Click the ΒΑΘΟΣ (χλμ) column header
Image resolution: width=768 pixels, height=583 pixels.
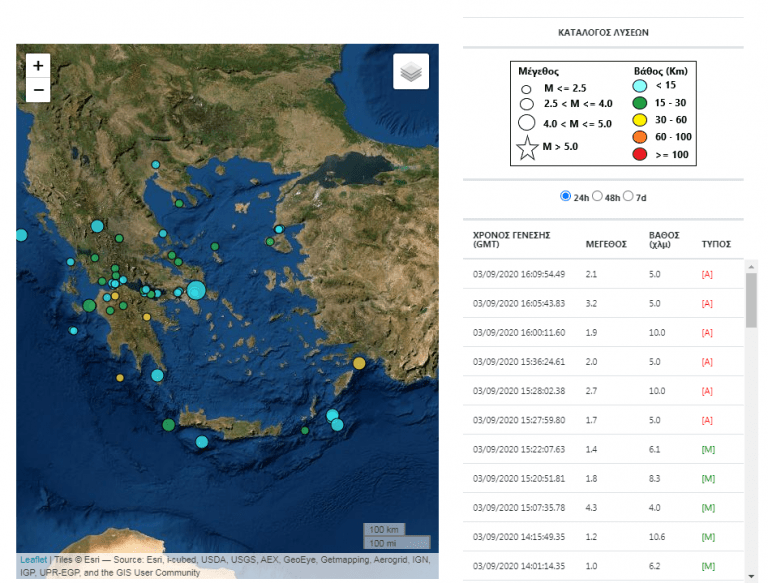[x=664, y=240]
